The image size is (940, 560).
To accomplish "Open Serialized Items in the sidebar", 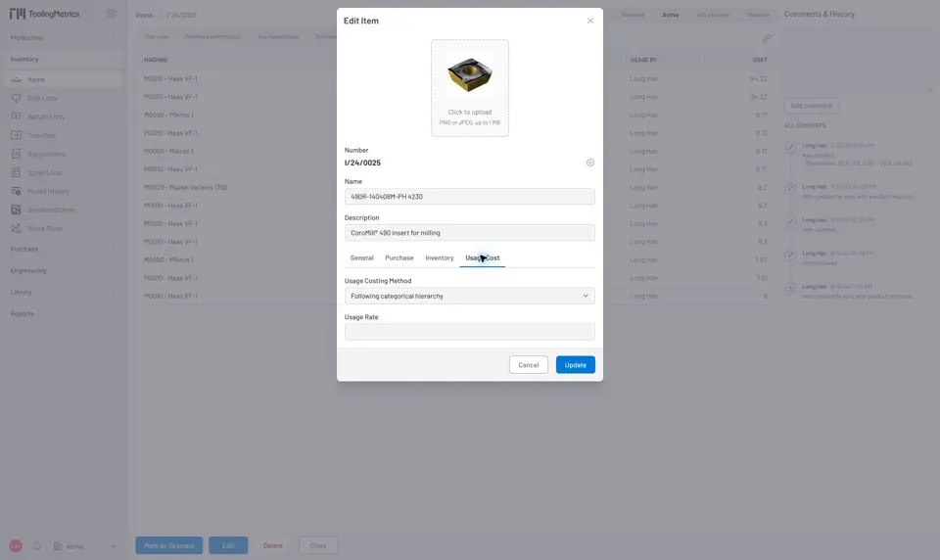I will click(x=63, y=210).
